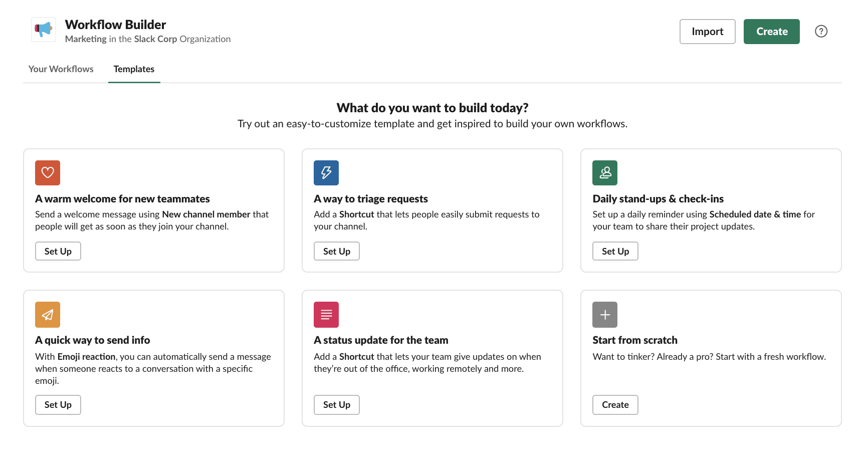Select the Templates tab
This screenshot has width=868, height=460.
pos(133,69)
